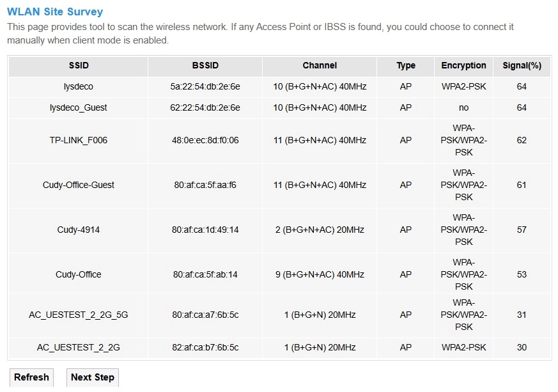This screenshot has width=558, height=392.
Task: Select the lysdeco SSID entry
Action: tap(79, 86)
